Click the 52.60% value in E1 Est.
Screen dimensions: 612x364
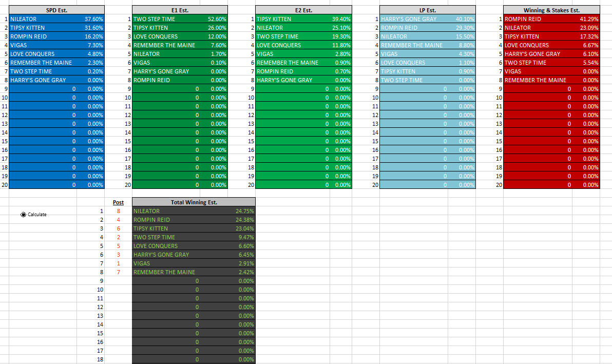coord(217,19)
